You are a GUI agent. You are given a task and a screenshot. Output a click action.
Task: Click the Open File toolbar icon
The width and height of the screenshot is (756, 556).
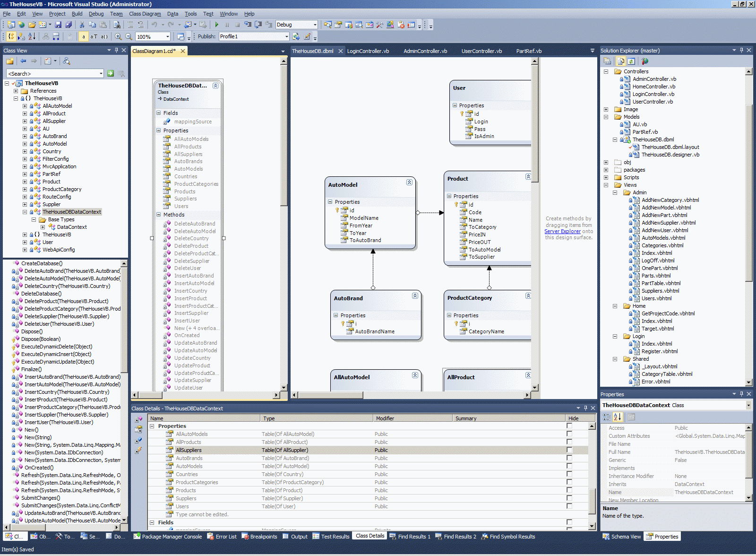pyautogui.click(x=32, y=25)
